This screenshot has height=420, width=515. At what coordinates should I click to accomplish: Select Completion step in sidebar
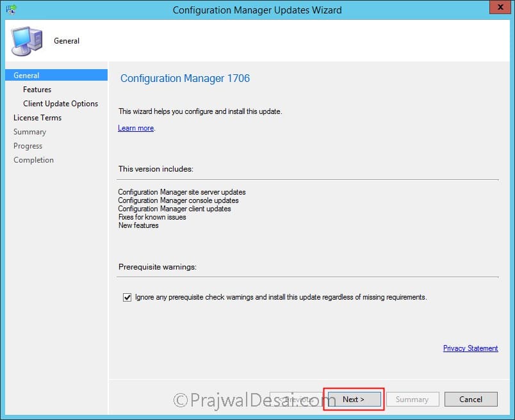point(33,160)
